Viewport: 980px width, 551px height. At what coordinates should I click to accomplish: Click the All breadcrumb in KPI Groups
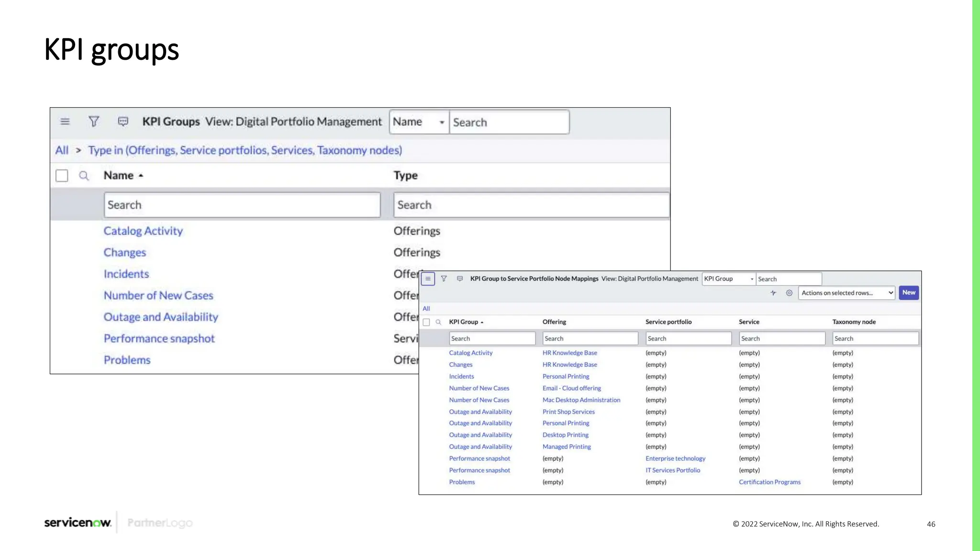[62, 150]
